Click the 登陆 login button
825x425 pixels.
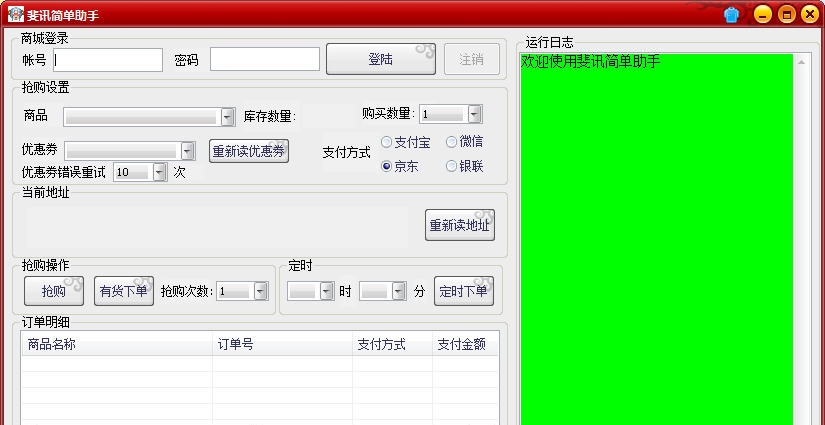[381, 59]
